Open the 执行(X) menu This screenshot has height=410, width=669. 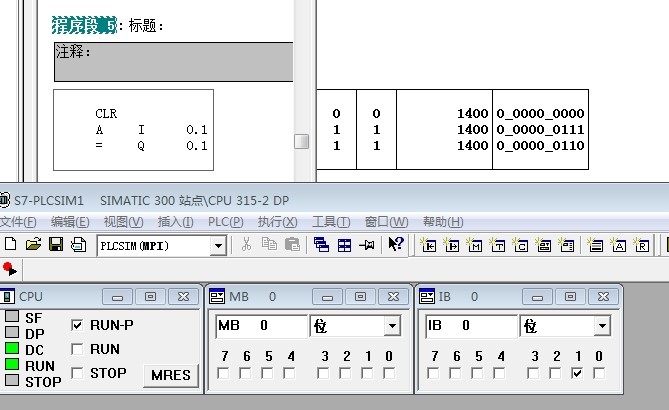pyautogui.click(x=277, y=222)
